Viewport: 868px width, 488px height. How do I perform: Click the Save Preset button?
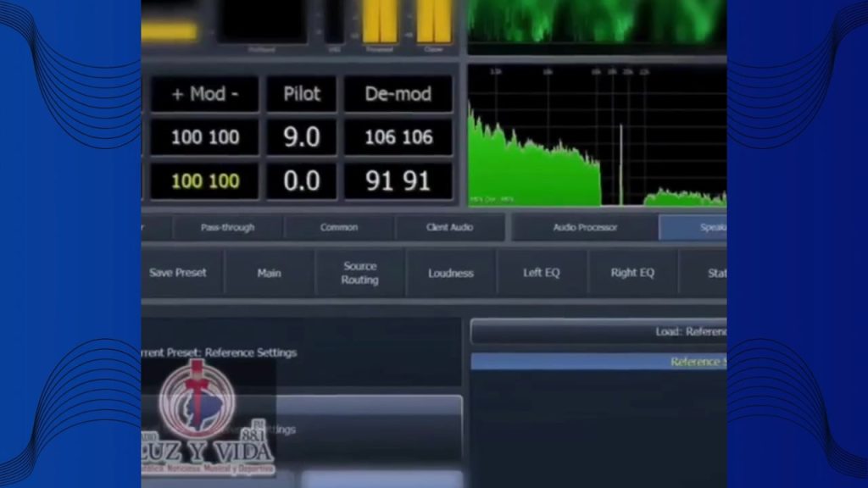[x=177, y=273]
